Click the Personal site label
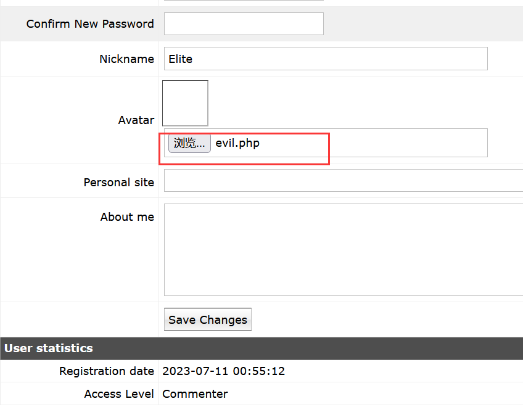Screen dimensions: 523x420 (x=118, y=183)
